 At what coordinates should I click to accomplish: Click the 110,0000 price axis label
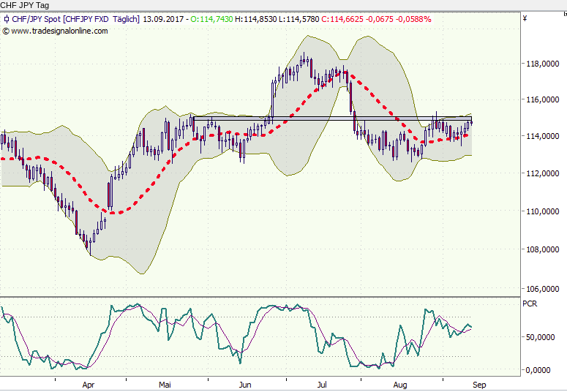click(542, 211)
